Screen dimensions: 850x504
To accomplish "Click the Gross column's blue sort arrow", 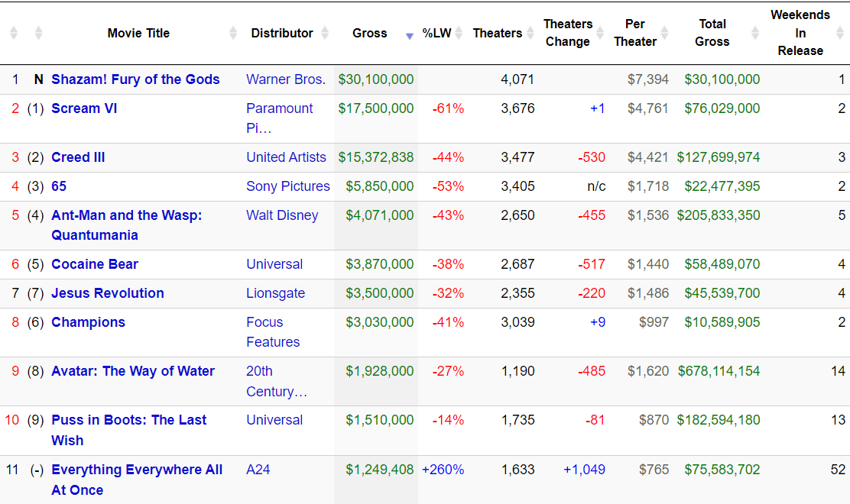I will coord(410,36).
